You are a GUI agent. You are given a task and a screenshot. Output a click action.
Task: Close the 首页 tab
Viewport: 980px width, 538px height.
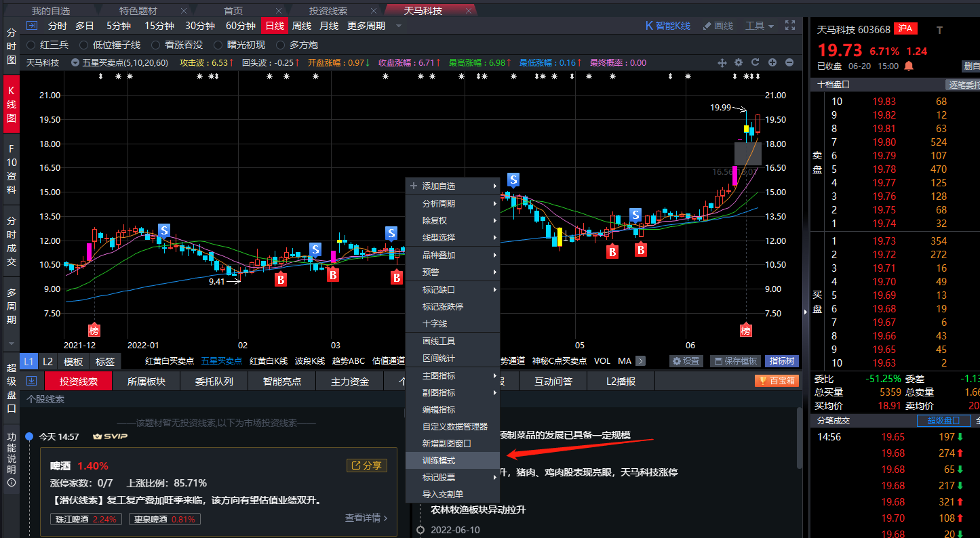pos(279,10)
